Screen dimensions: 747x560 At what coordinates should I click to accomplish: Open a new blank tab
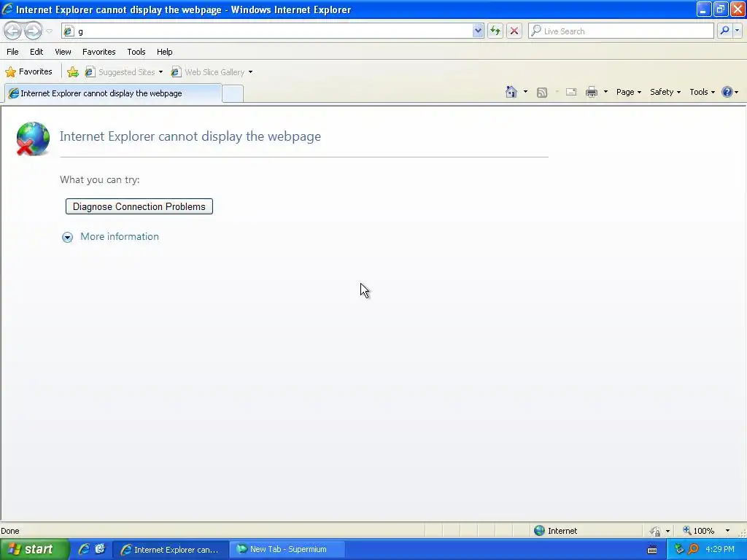pyautogui.click(x=233, y=94)
